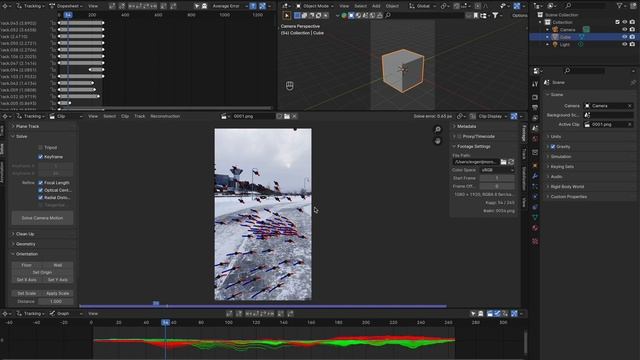640x360 pixels.
Task: Click the Set Origin button
Action: [42, 273]
